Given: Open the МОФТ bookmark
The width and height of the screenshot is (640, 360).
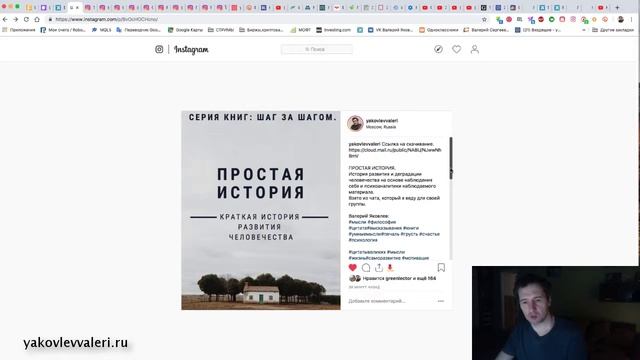Looking at the screenshot, I should (300, 30).
